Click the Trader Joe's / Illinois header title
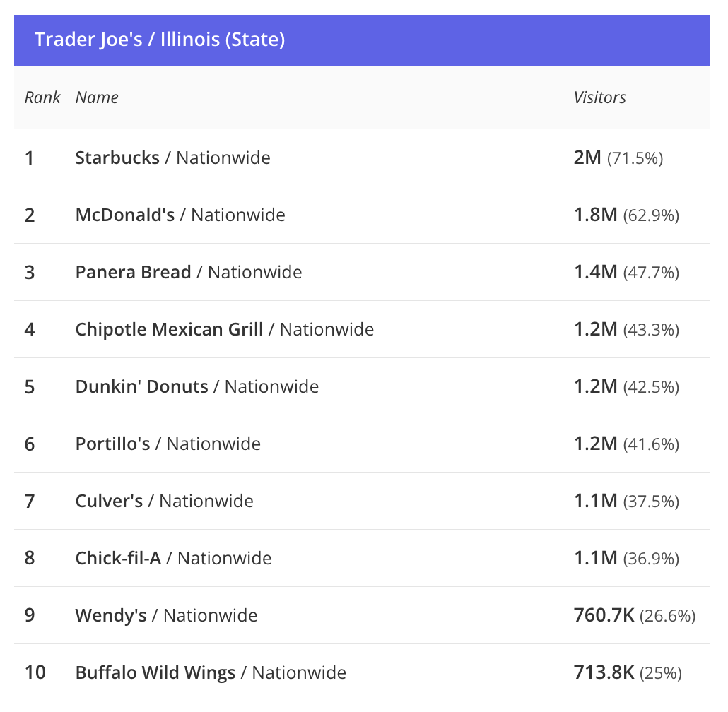Viewport: 728px width, 712px height. tap(160, 40)
